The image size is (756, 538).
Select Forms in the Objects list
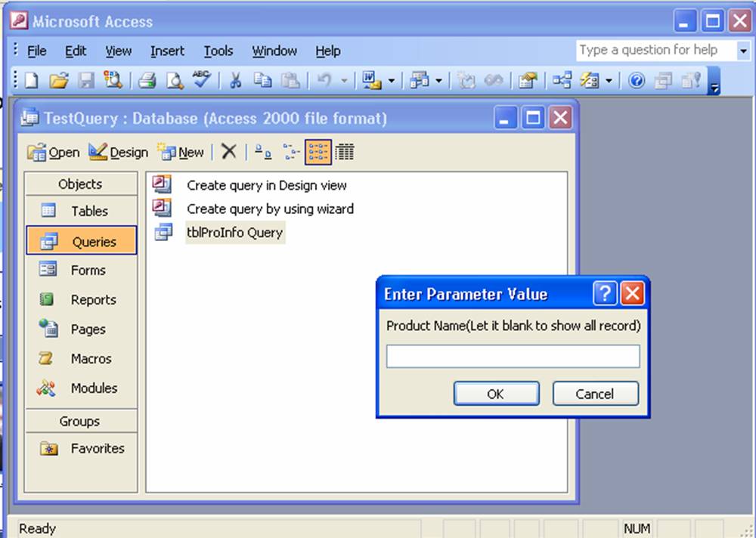click(81, 270)
